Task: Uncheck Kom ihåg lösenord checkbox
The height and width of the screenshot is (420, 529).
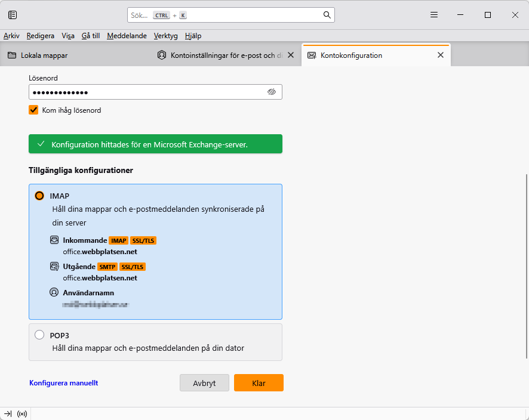Action: pos(33,110)
